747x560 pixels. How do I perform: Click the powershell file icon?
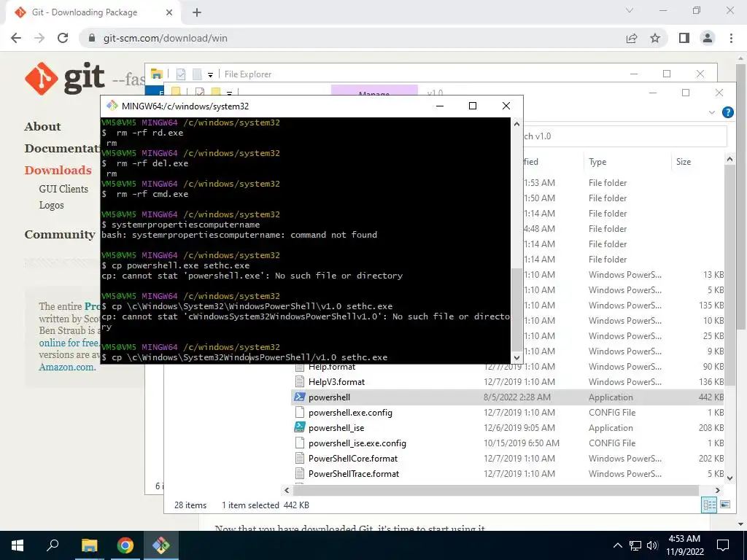pyautogui.click(x=300, y=397)
